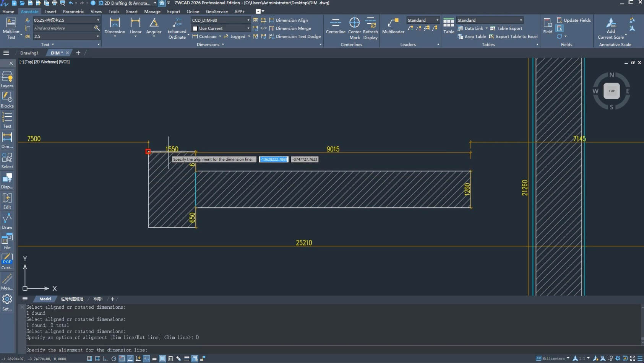The image size is (644, 363).
Task: Switch to the Drawing1 document tab
Action: coord(29,53)
